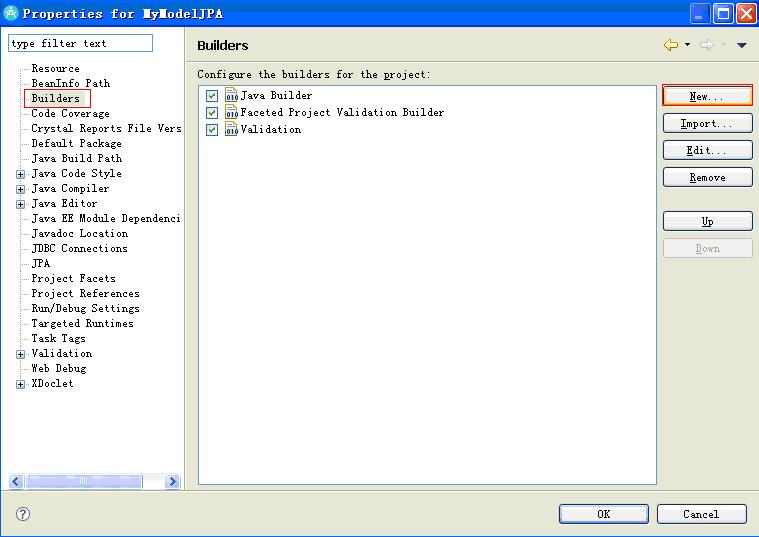Open Java EE Module Dependencies page
The image size is (759, 537).
[x=106, y=218]
